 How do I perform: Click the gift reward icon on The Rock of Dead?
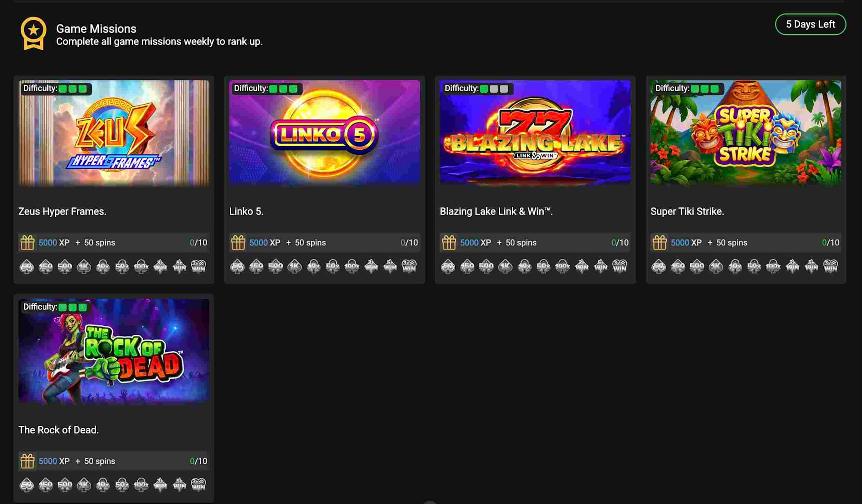[x=27, y=460]
